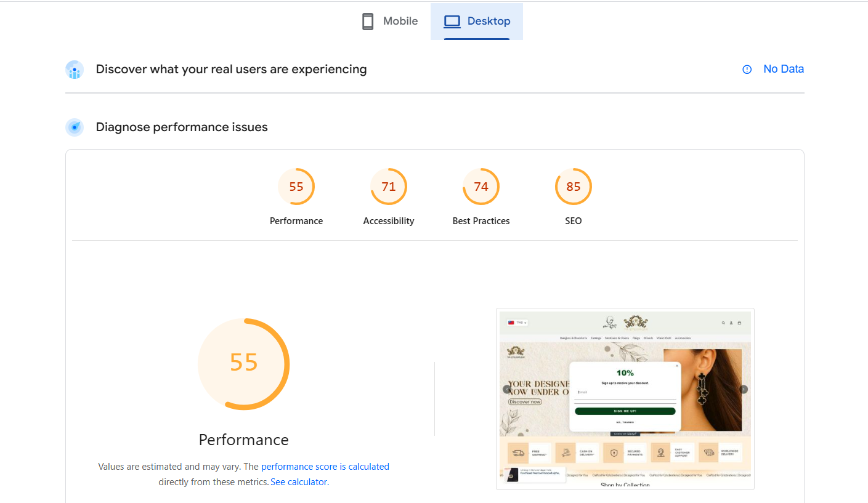Click the next slide arrow in the preview
Screen dimensions: 868x503
(744, 389)
